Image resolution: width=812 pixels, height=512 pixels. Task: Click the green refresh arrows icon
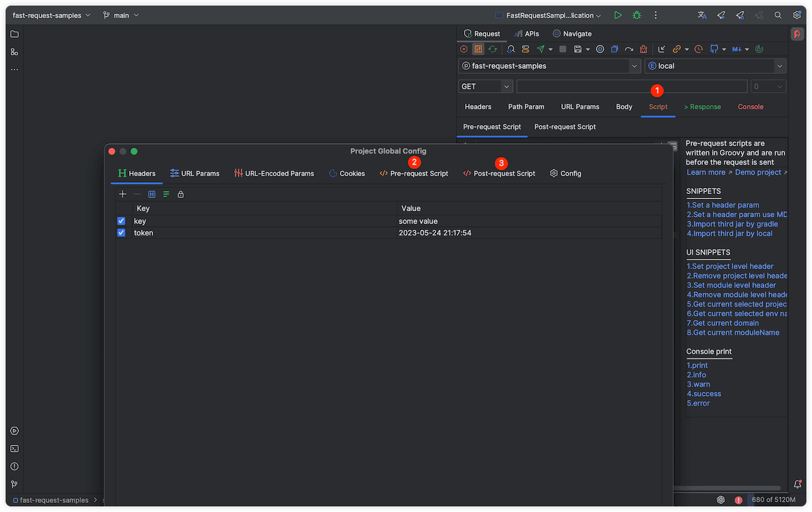(492, 49)
